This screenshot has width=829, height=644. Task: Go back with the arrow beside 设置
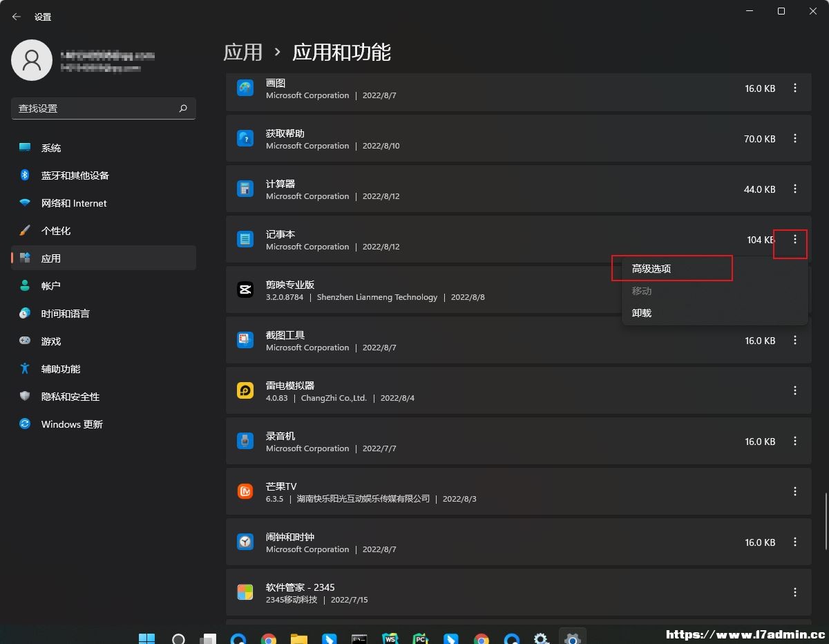(x=17, y=17)
